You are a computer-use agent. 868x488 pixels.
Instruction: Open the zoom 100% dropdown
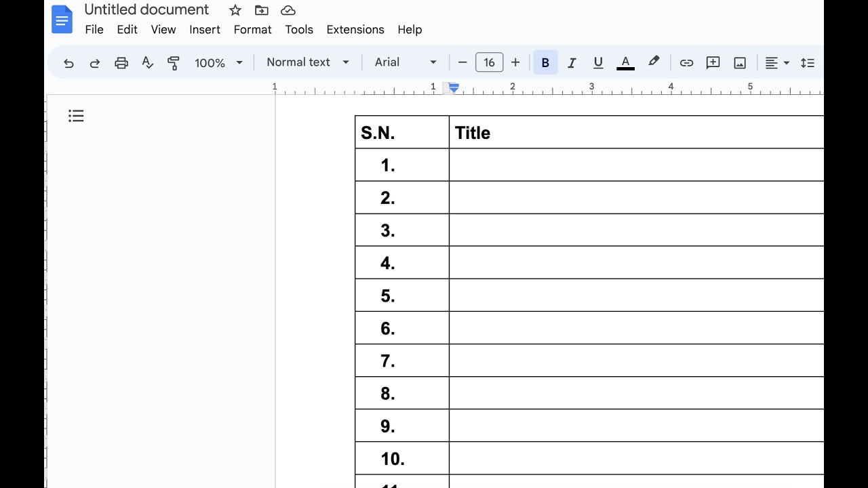coord(218,63)
